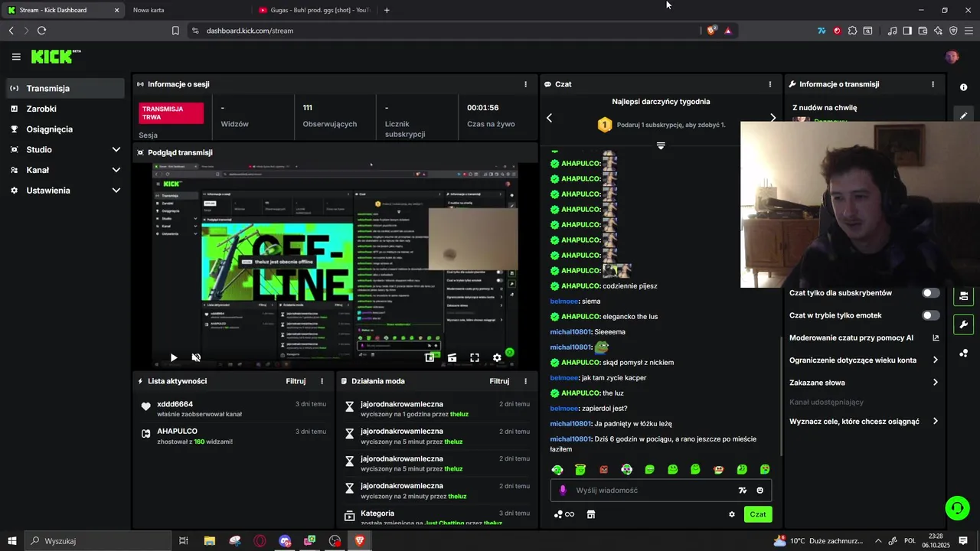The height and width of the screenshot is (551, 980).
Task: Show next top gifters slide
Action: [x=773, y=118]
